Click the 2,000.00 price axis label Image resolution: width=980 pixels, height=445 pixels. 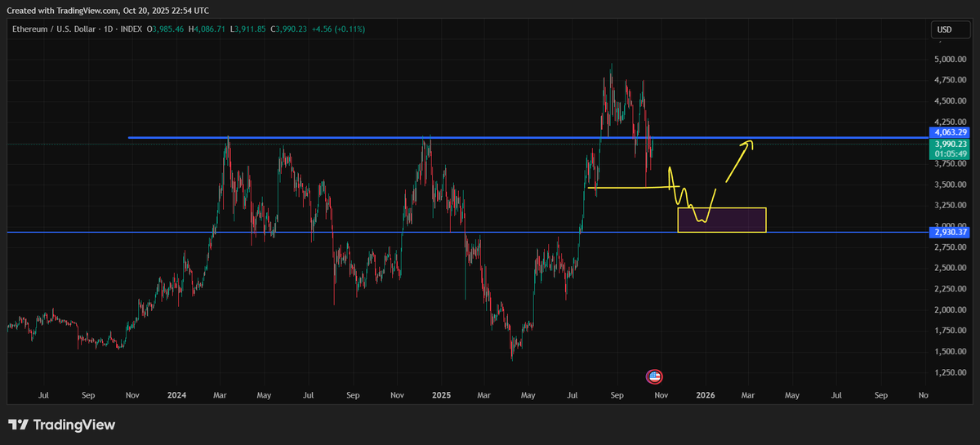point(951,309)
